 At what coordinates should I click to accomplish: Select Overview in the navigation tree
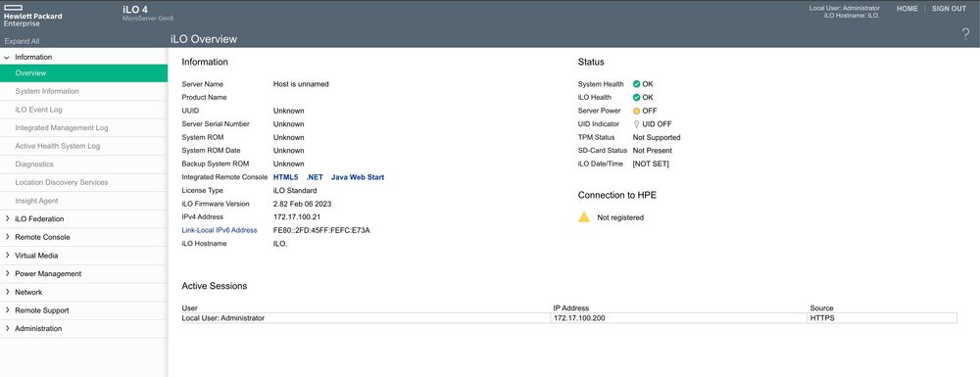click(83, 73)
